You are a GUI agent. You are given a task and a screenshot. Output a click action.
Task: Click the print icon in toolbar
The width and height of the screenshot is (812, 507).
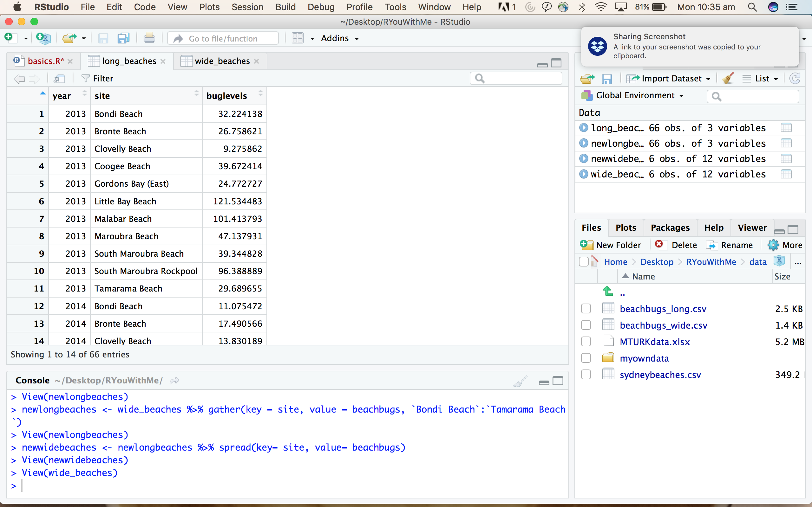pyautogui.click(x=149, y=38)
